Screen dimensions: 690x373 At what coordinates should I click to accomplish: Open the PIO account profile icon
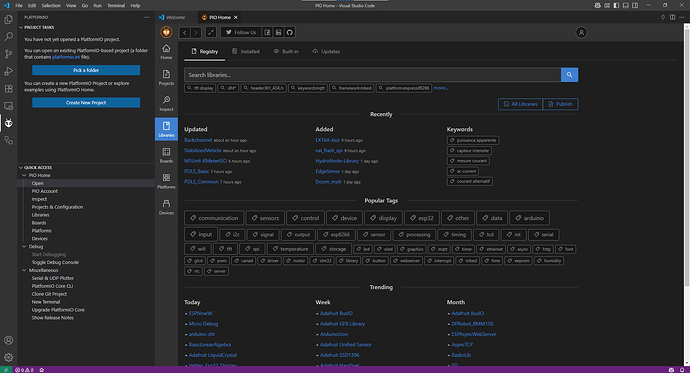[x=581, y=33]
